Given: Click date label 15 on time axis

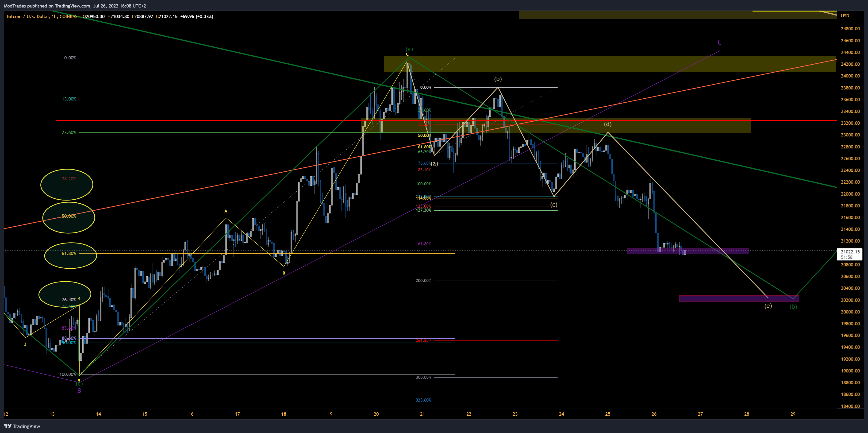Looking at the screenshot, I should tap(145, 414).
